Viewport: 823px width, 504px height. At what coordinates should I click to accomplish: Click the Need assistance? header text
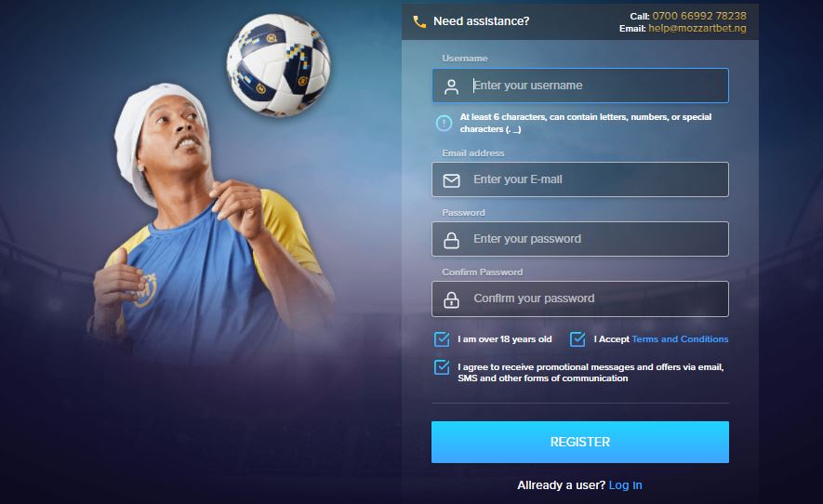coord(482,21)
